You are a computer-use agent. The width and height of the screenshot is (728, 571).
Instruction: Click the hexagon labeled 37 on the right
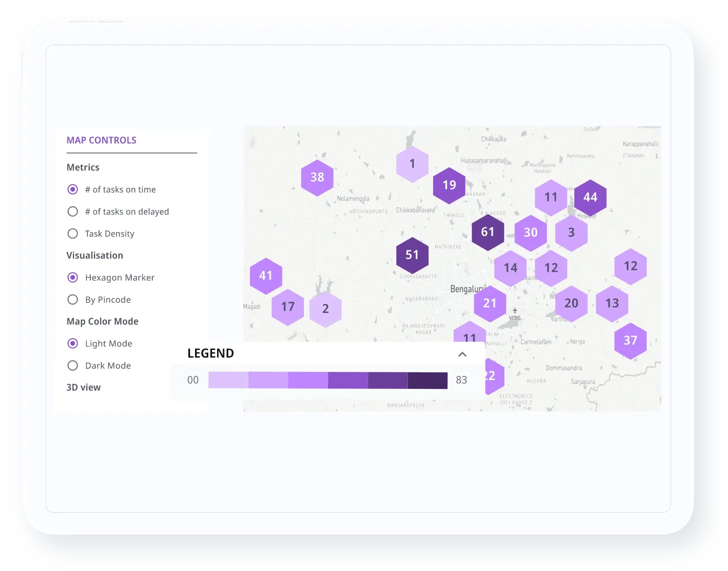tap(630, 340)
